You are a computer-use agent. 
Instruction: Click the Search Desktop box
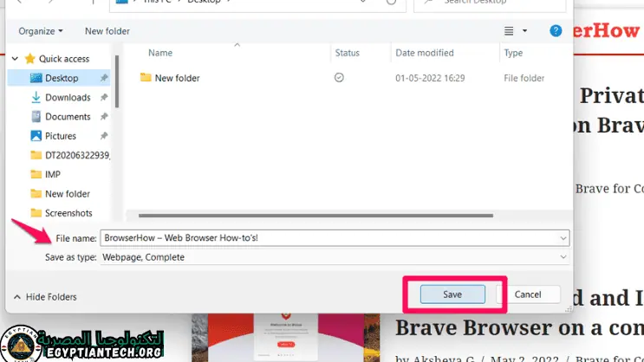(490, 3)
